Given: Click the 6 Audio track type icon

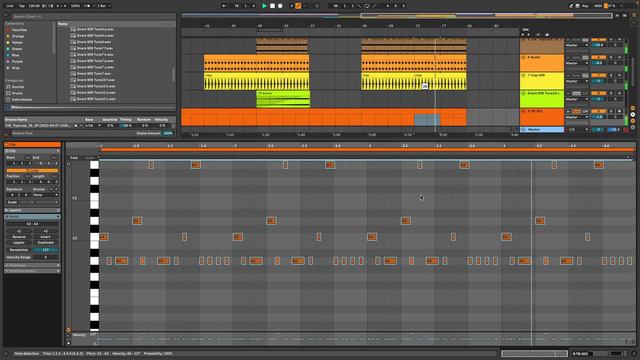Looking at the screenshot, I should 523,58.
